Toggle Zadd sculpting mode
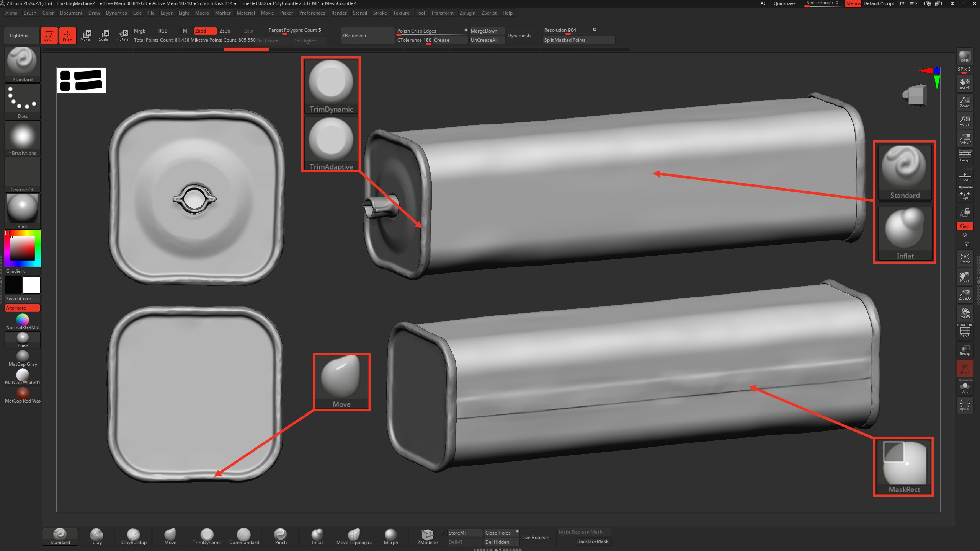This screenshot has width=980, height=551. [x=205, y=31]
